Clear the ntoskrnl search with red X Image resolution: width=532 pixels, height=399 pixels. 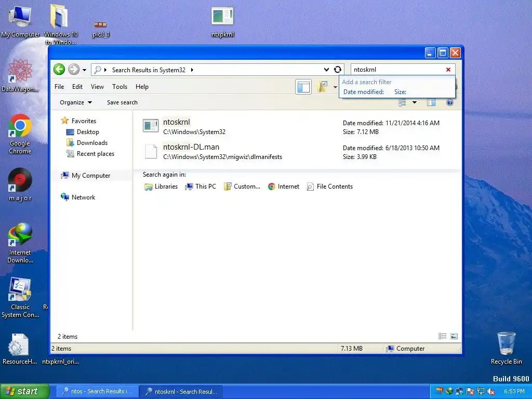coord(448,70)
